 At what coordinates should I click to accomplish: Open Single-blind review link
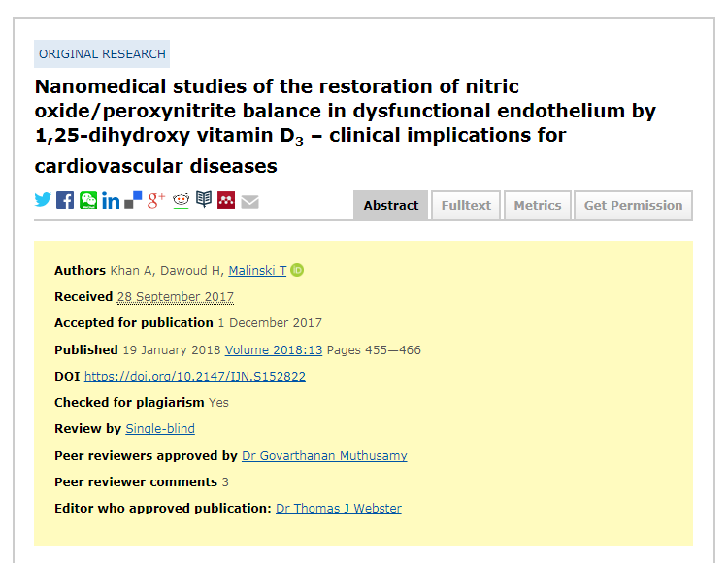click(160, 428)
